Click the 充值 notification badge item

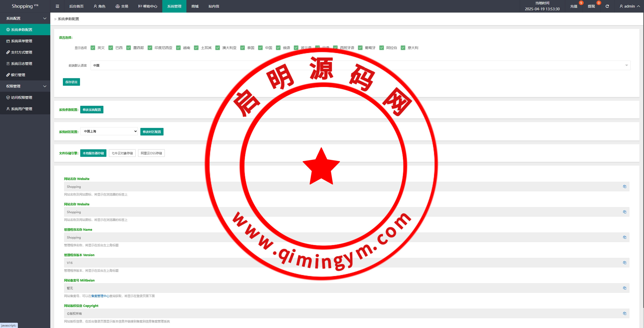(x=574, y=6)
